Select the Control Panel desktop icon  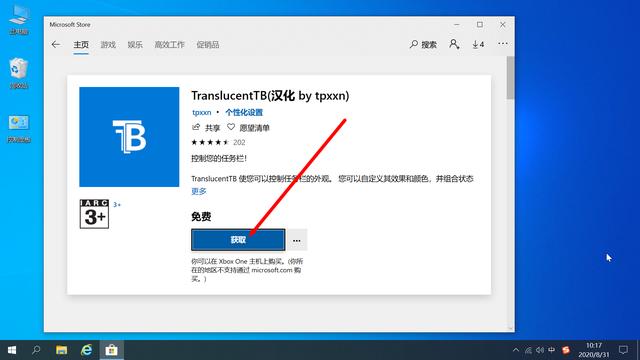pos(18,129)
